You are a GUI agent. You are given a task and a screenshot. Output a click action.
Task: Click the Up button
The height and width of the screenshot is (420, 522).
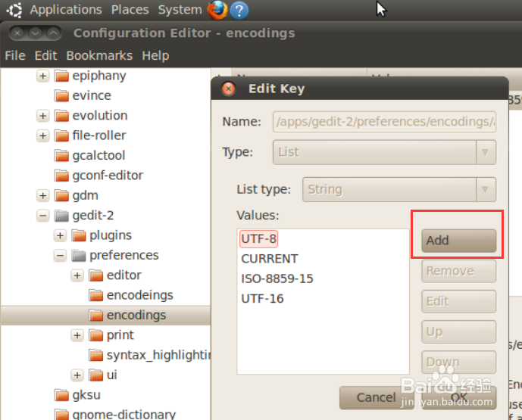click(x=459, y=332)
